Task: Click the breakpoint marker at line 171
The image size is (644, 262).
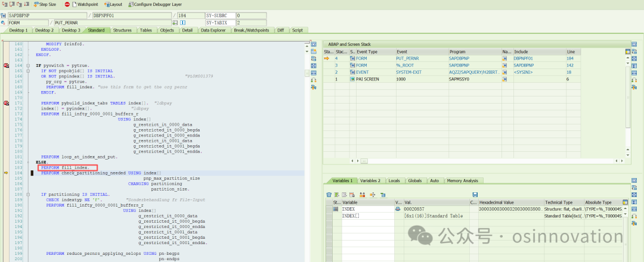Action: pos(6,103)
